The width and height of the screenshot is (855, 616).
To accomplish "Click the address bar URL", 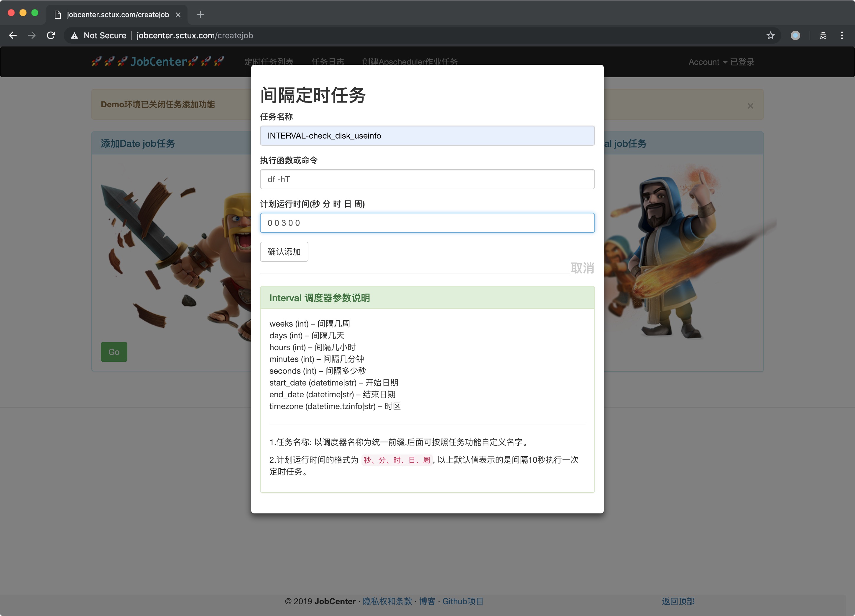I will pyautogui.click(x=195, y=35).
